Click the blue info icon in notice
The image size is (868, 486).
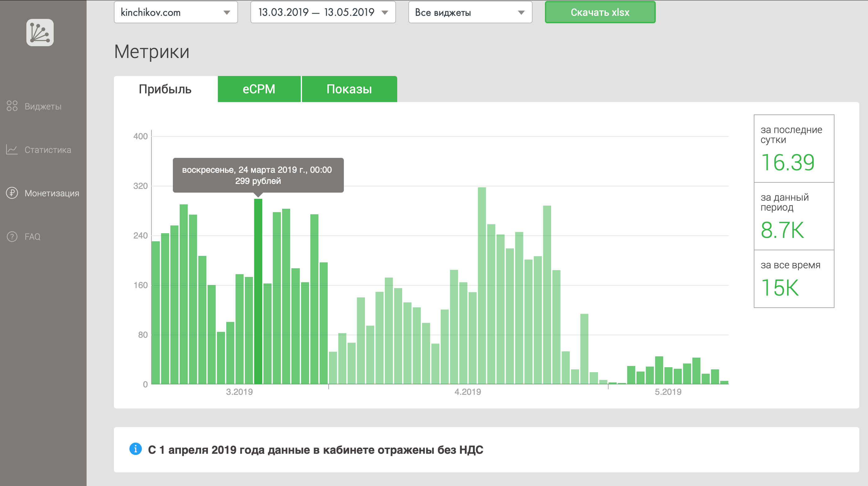135,449
